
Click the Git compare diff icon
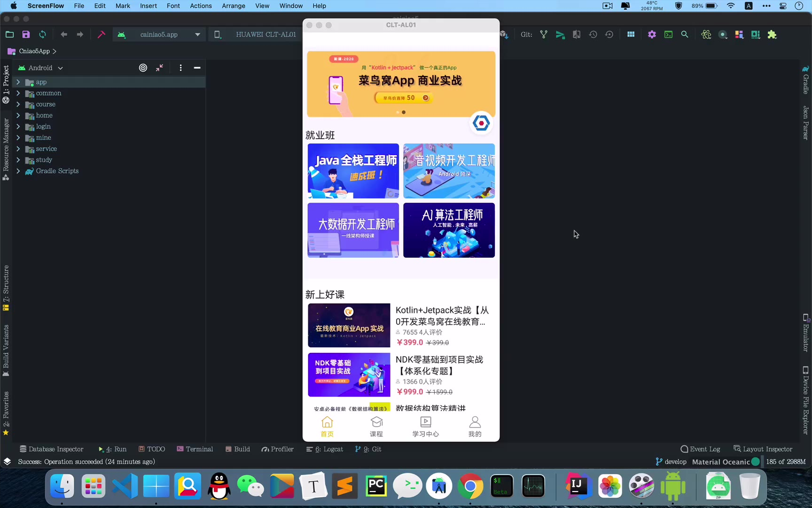[577, 34]
